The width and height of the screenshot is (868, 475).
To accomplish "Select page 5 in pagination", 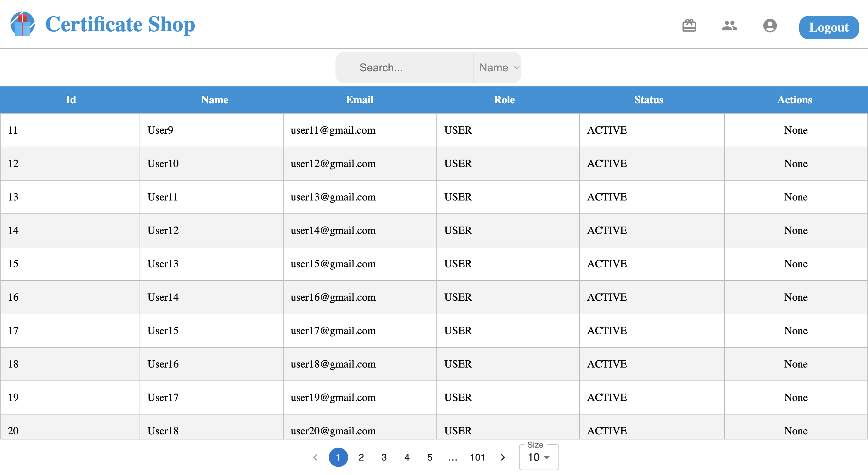I will click(429, 457).
